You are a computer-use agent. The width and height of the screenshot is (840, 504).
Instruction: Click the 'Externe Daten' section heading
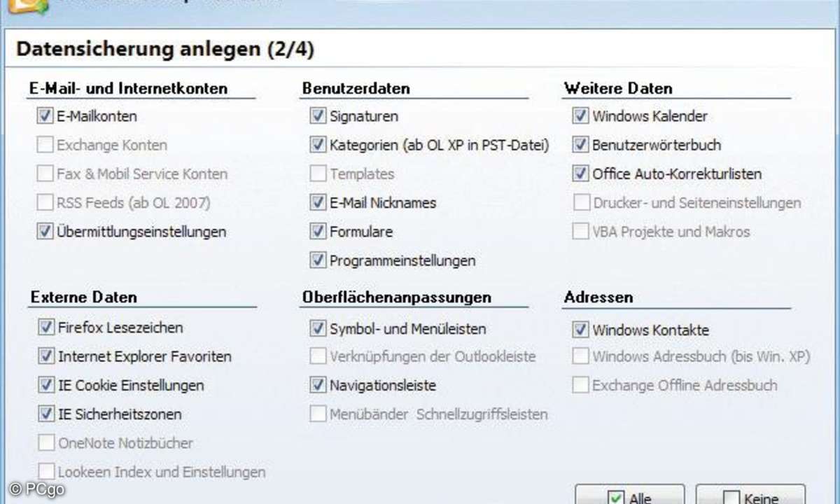(x=84, y=297)
